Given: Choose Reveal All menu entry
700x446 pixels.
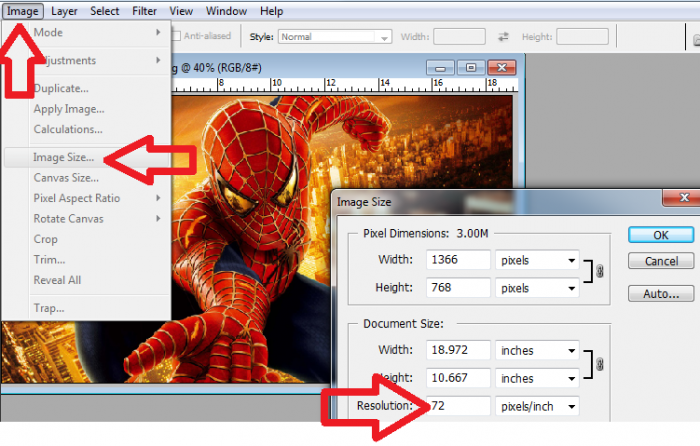Looking at the screenshot, I should tap(87, 280).
